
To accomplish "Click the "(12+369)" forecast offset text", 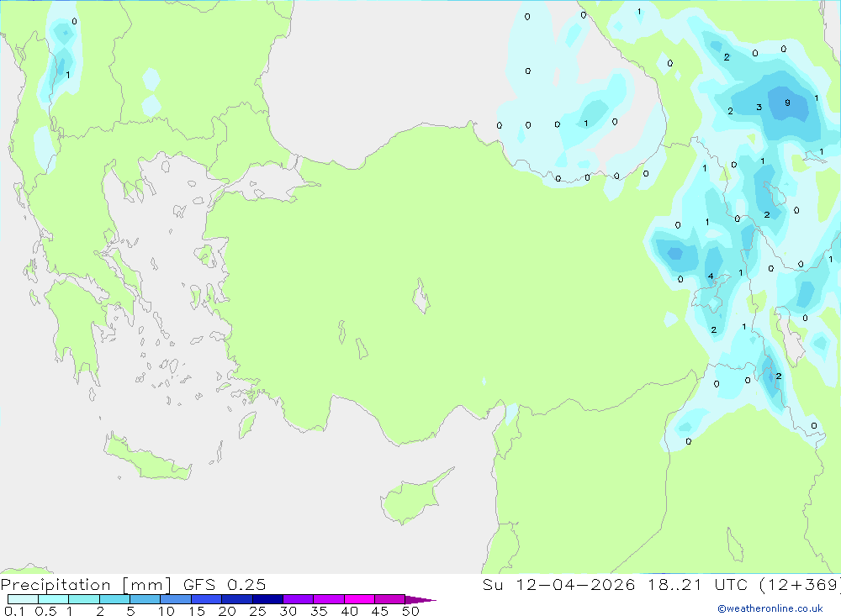I will tap(801, 584).
